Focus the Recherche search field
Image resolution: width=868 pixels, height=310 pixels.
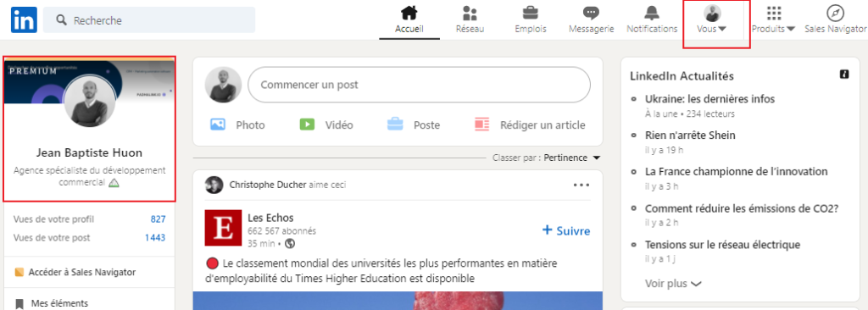[149, 20]
